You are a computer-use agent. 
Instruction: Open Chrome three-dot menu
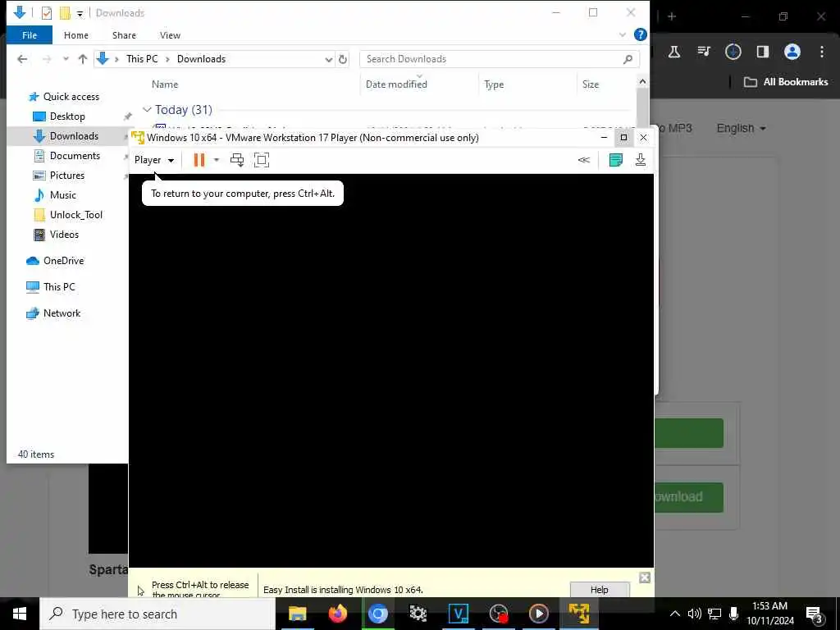822,52
